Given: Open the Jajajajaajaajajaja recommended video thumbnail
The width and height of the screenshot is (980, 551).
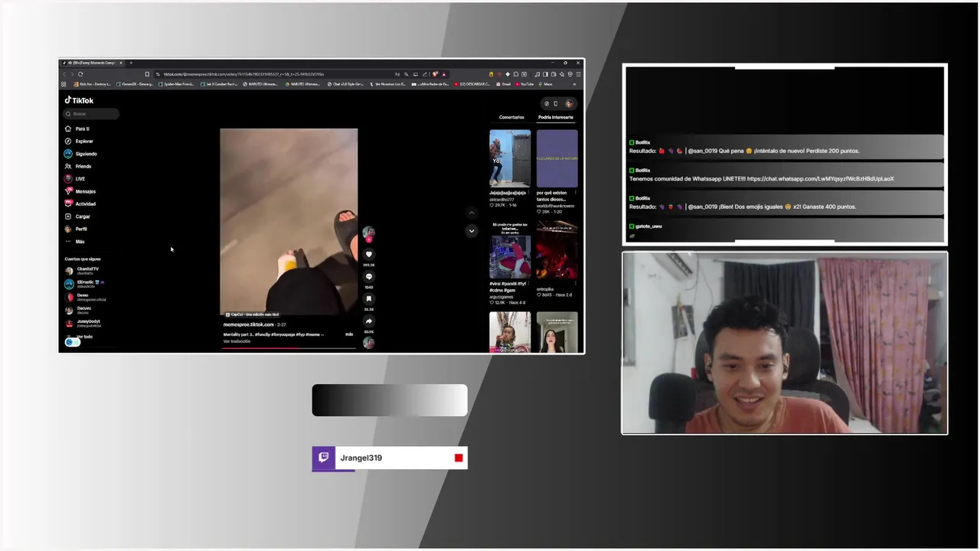Looking at the screenshot, I should 510,158.
